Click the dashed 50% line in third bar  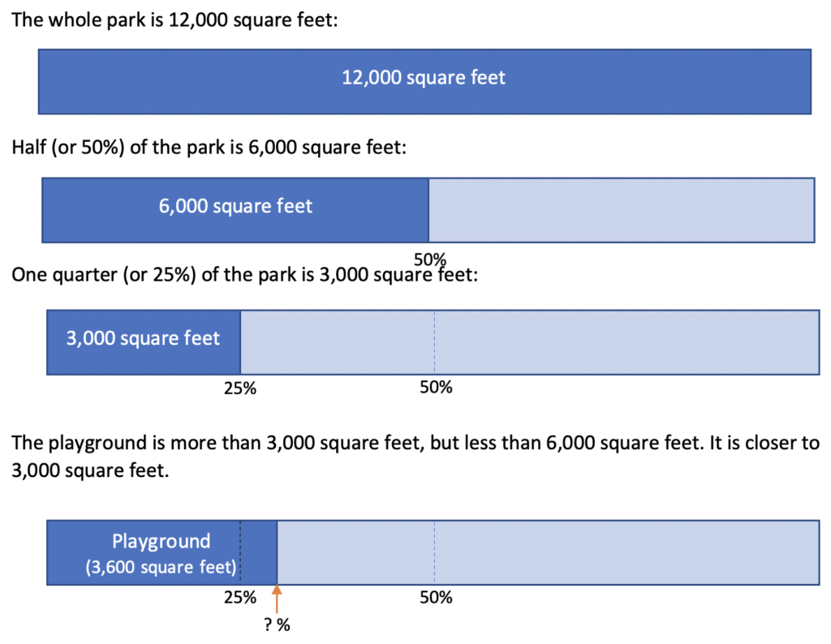tap(435, 342)
